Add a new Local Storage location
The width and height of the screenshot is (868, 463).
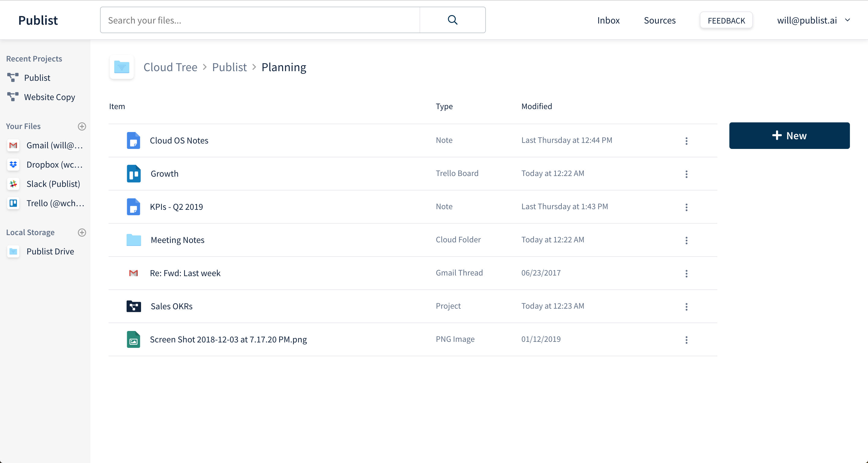point(82,232)
